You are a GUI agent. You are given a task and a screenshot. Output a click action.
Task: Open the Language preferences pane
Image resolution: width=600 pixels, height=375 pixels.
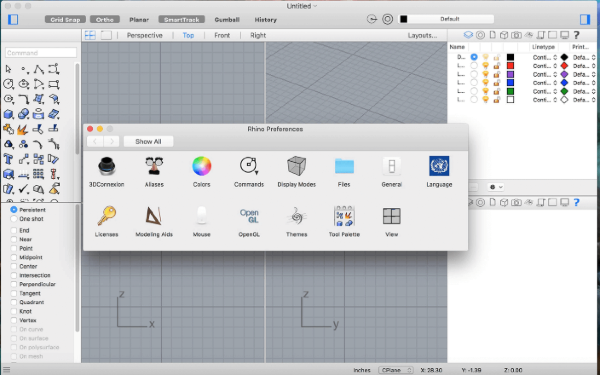(x=439, y=172)
